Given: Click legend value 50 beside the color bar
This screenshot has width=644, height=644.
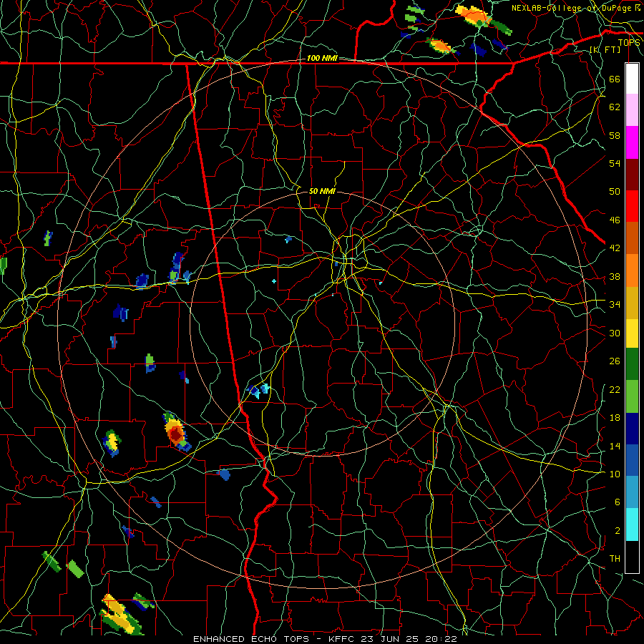Looking at the screenshot, I should pyautogui.click(x=615, y=192).
